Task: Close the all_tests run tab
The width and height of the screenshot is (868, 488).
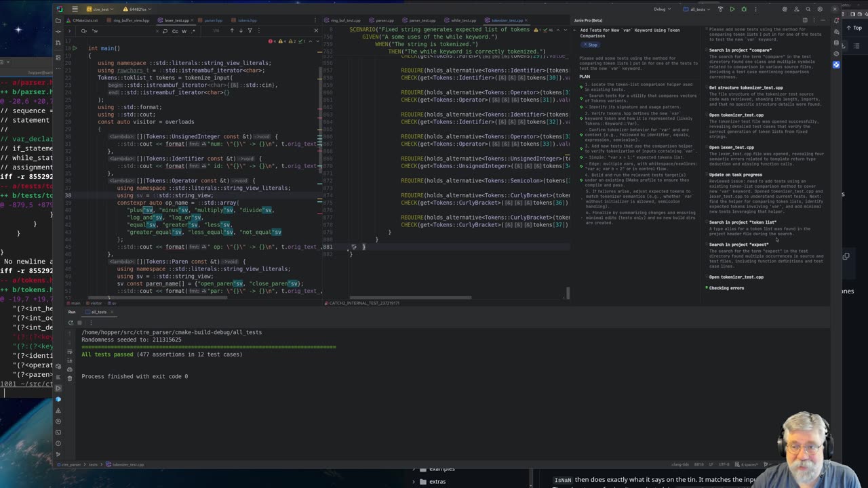Action: tap(111, 312)
